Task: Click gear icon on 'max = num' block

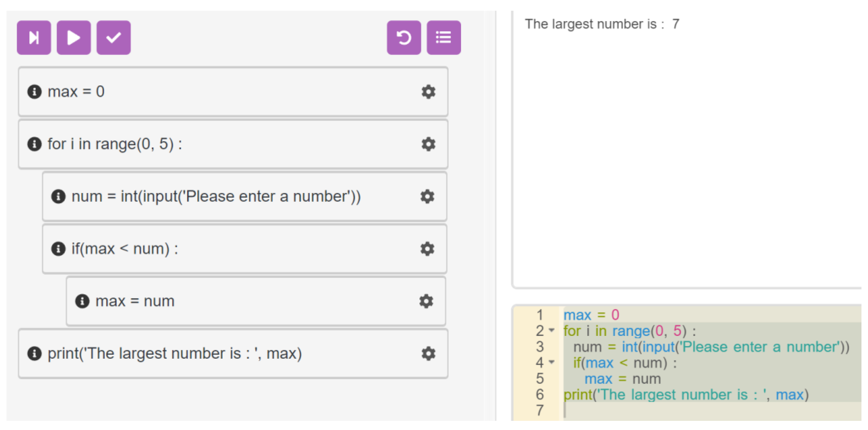Action: (x=426, y=301)
